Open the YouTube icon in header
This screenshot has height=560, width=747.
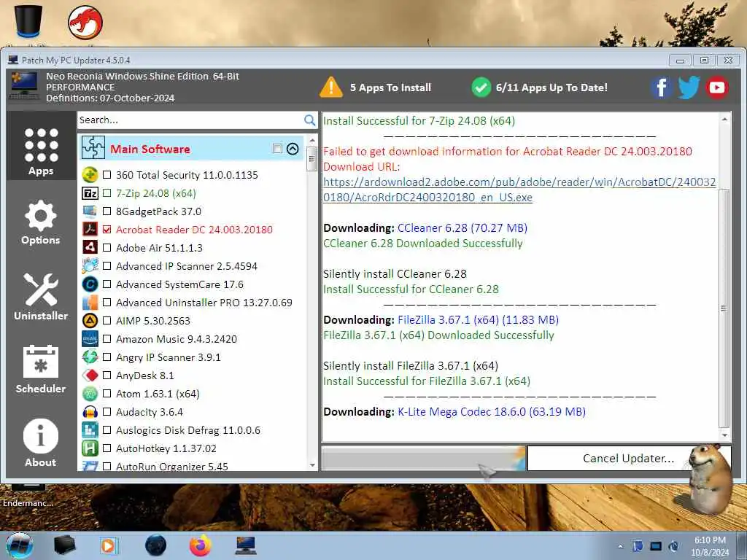716,87
